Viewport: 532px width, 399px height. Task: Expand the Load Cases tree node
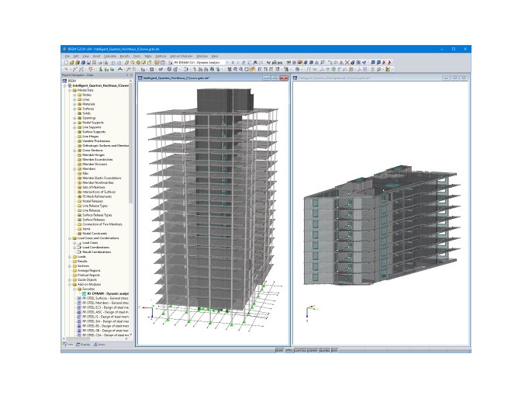click(74, 243)
